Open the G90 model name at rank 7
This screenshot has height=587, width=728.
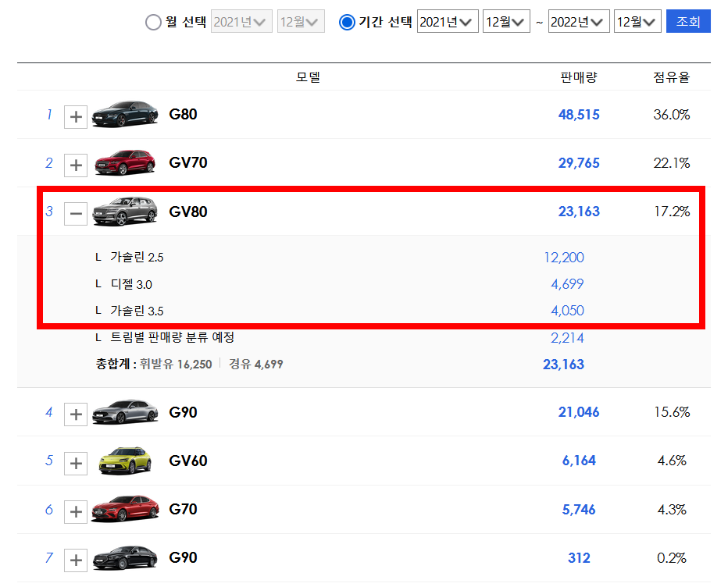click(183, 557)
